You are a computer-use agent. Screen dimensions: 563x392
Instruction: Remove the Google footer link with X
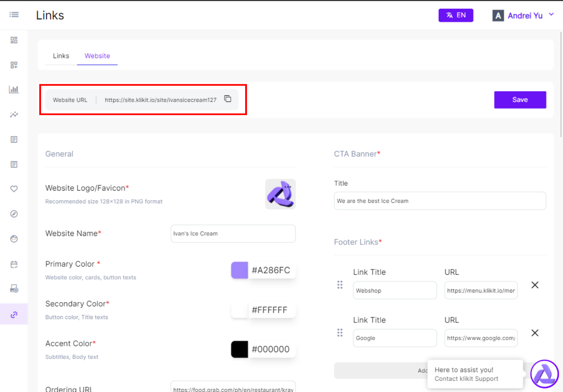coord(535,333)
